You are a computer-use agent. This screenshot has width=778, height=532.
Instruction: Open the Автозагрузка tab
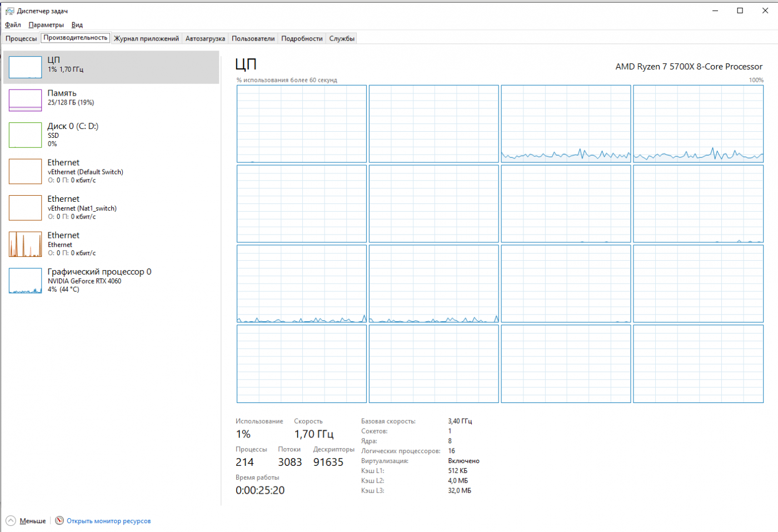(x=205, y=38)
